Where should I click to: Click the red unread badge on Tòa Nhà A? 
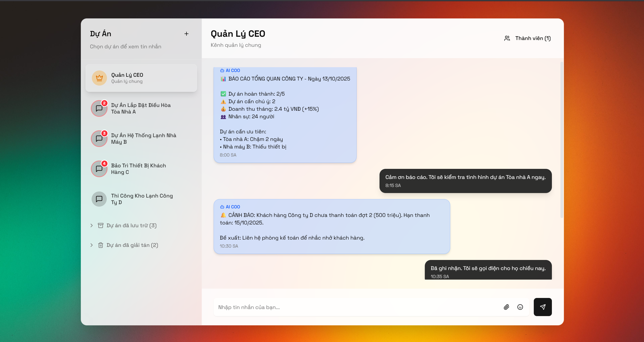coord(105,103)
